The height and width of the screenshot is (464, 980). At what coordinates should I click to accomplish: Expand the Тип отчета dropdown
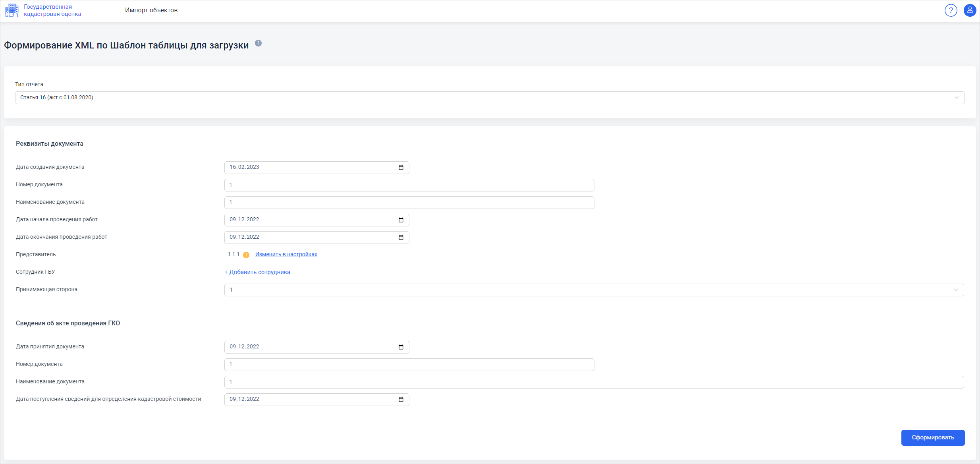click(x=490, y=98)
